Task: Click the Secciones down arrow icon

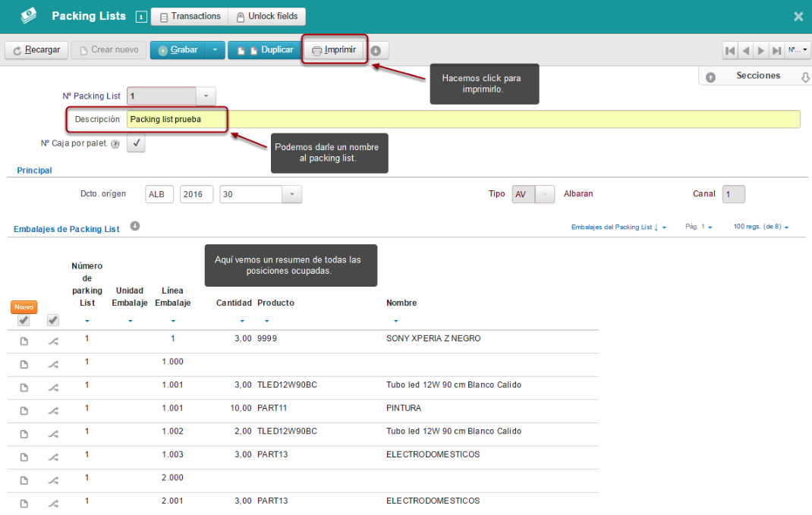Action: [805, 77]
